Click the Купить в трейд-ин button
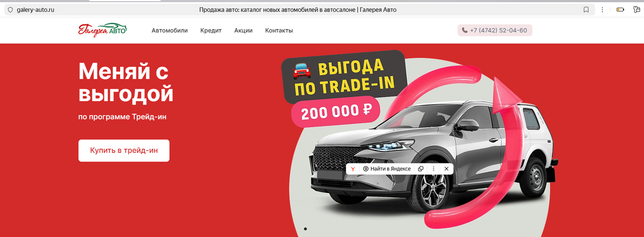 (124, 150)
